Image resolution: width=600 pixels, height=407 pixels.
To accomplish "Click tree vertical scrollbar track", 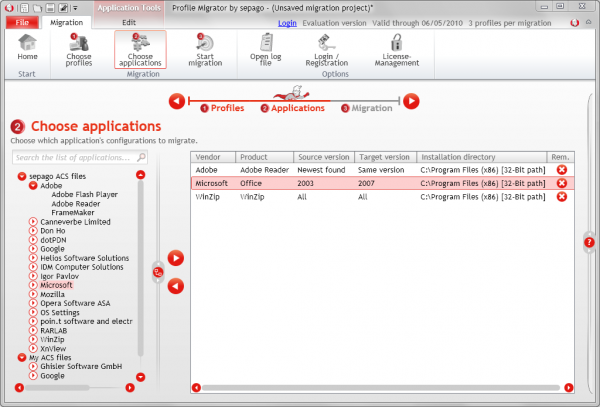I will pos(140,268).
